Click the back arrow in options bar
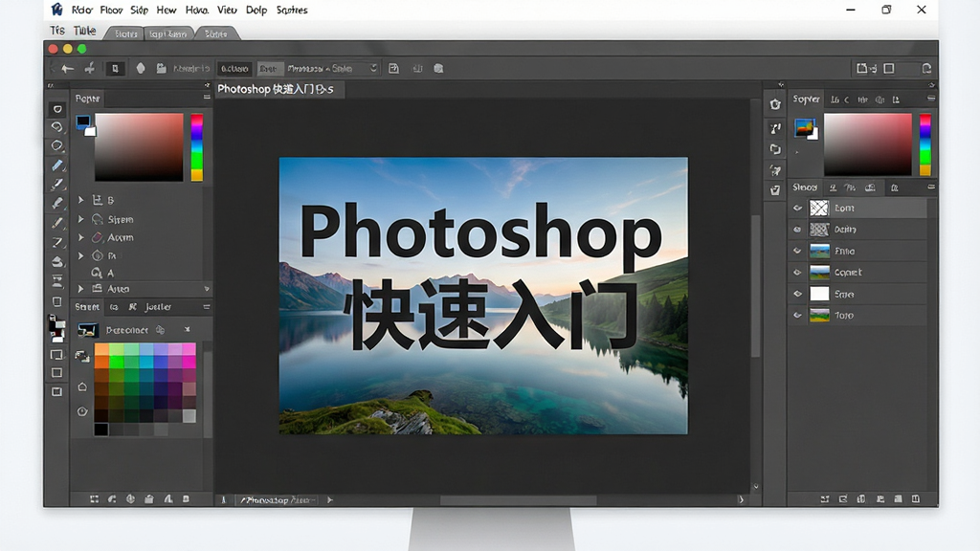 coord(68,69)
